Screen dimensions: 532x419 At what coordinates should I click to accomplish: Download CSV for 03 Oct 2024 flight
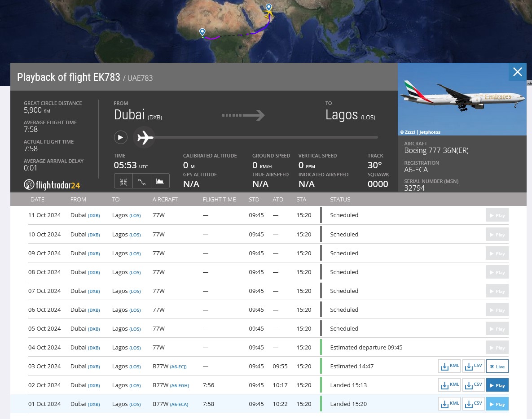tap(473, 367)
